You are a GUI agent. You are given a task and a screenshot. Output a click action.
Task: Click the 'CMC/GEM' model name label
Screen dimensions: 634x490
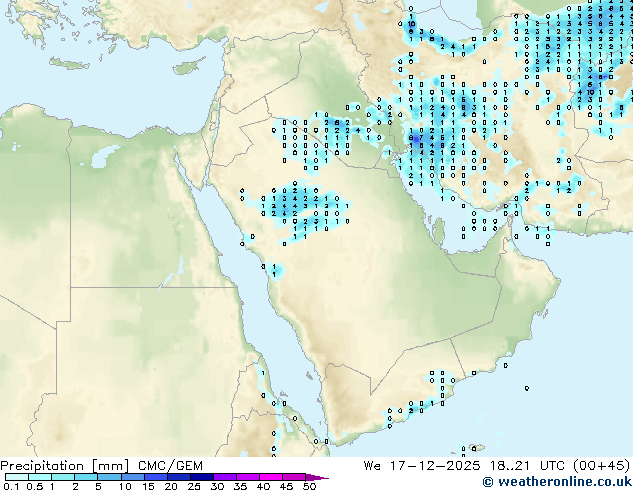(170, 466)
